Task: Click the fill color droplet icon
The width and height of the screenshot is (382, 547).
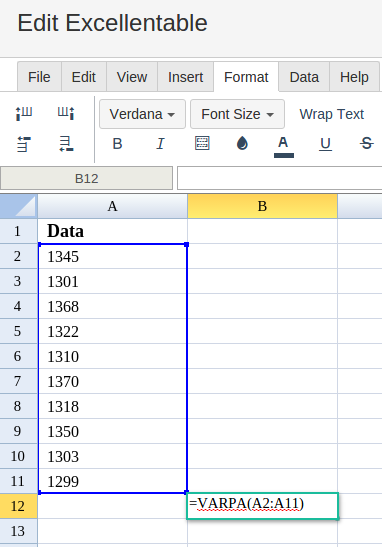Action: point(242,143)
